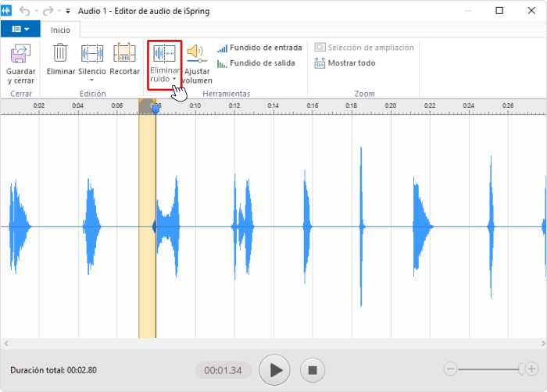
Task: Close the audio editor window
Action: (x=531, y=10)
